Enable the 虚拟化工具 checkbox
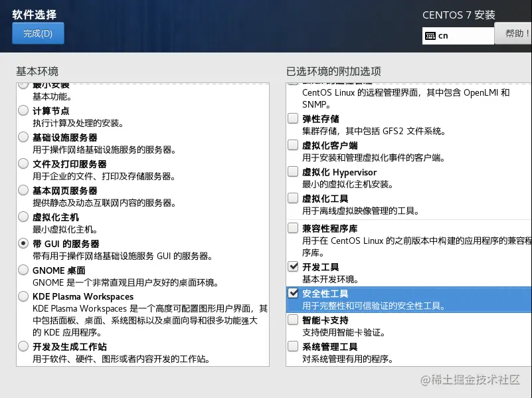The height and width of the screenshot is (398, 532). point(293,198)
